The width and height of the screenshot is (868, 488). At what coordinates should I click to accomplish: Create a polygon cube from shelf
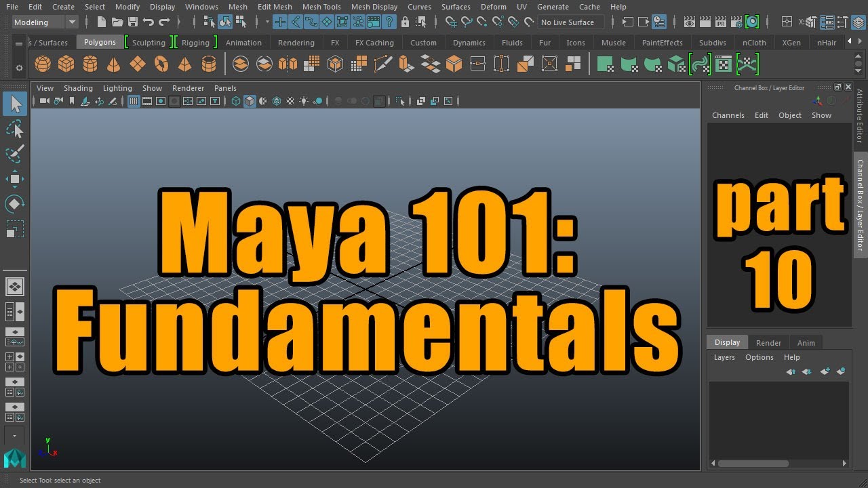click(x=66, y=64)
